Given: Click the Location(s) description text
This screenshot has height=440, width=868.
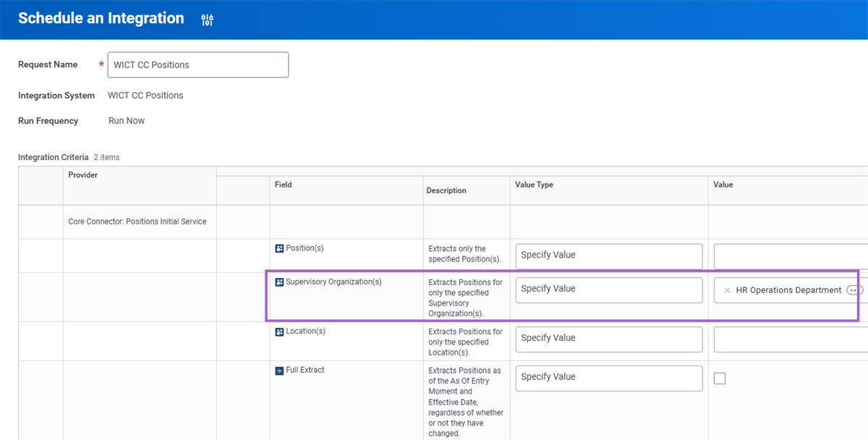Looking at the screenshot, I should [465, 342].
